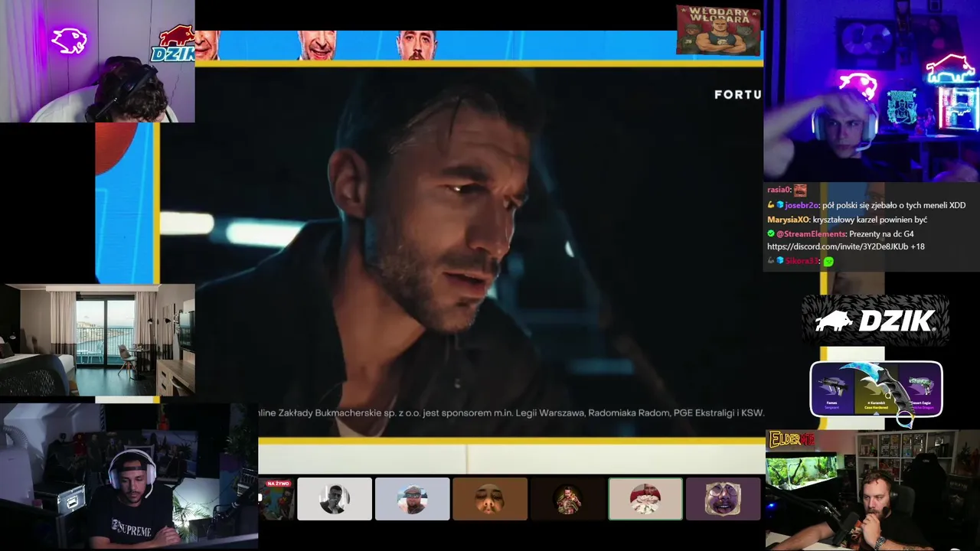Screen dimensions: 980x551
Task: Click the pink boar neon logo on top-left webcam
Action: pyautogui.click(x=69, y=41)
